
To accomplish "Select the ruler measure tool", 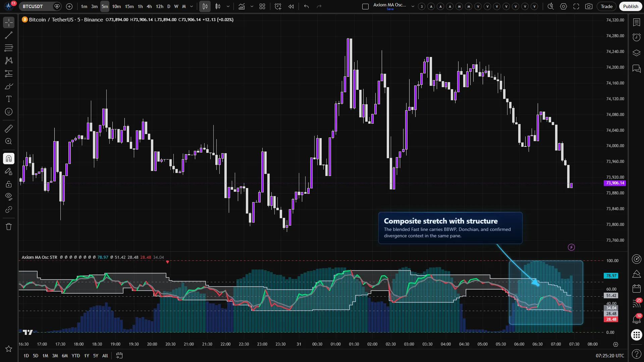I will pos(9,129).
